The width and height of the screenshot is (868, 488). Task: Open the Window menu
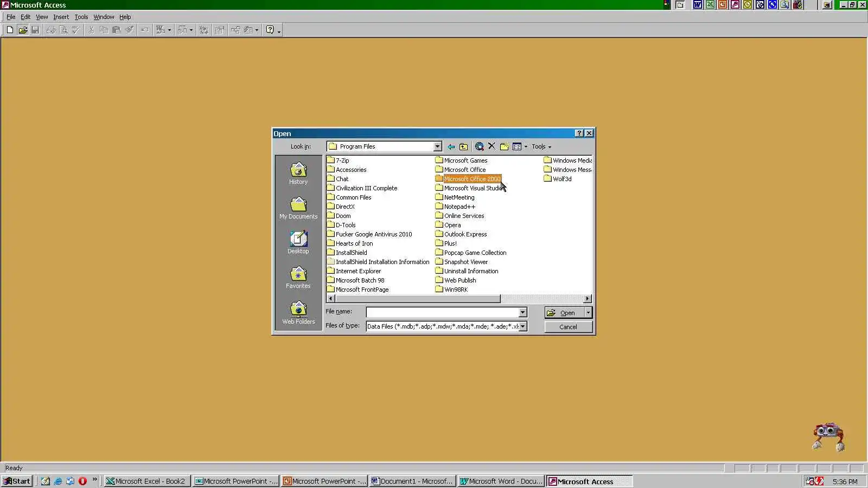pyautogui.click(x=104, y=17)
